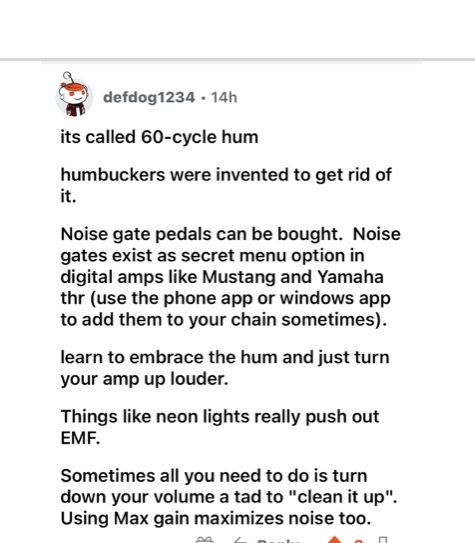The width and height of the screenshot is (475, 543).
Task: Tap the word 'Yamaha' in the comment
Action: [x=350, y=277]
